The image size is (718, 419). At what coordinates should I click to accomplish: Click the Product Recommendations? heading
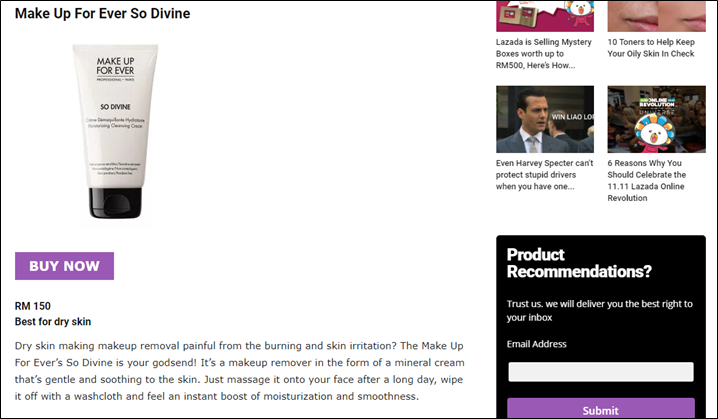[x=579, y=263]
